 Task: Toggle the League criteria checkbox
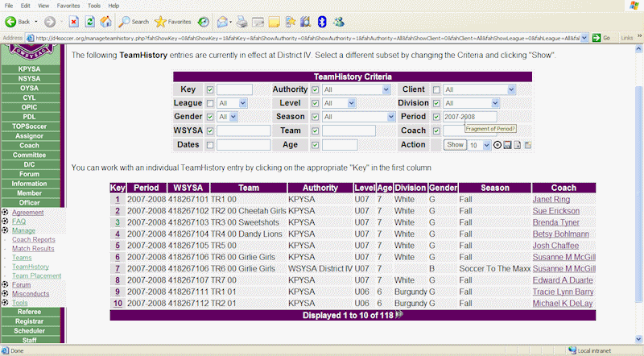tap(210, 104)
